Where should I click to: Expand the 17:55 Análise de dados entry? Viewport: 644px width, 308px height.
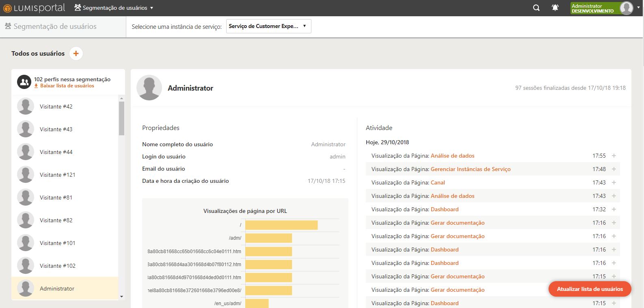[614, 156]
